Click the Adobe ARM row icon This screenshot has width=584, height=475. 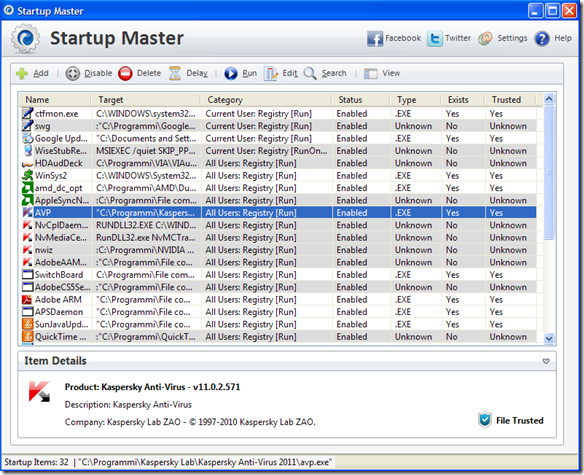point(27,299)
